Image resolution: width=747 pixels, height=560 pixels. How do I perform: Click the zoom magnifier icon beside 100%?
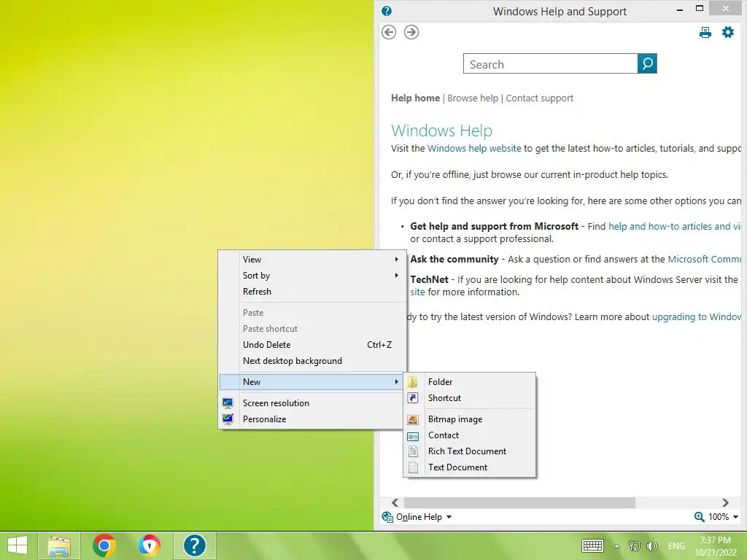(x=699, y=517)
